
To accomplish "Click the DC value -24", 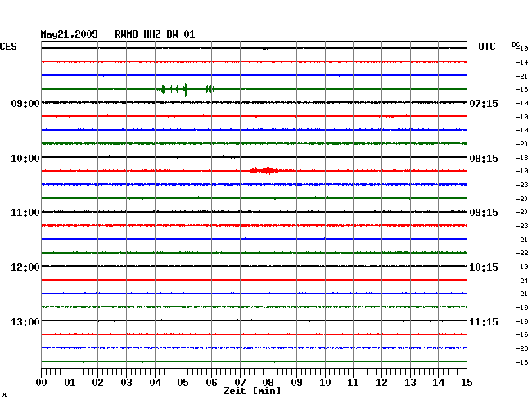I will [522, 281].
